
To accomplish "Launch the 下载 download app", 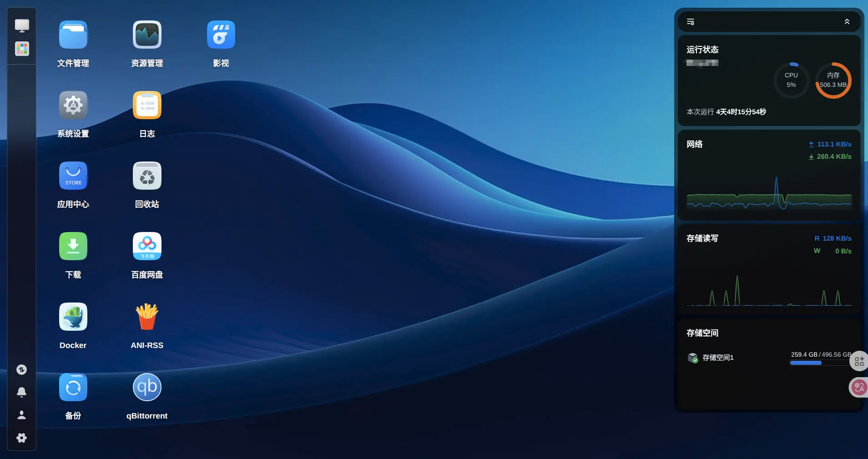I will click(x=73, y=247).
